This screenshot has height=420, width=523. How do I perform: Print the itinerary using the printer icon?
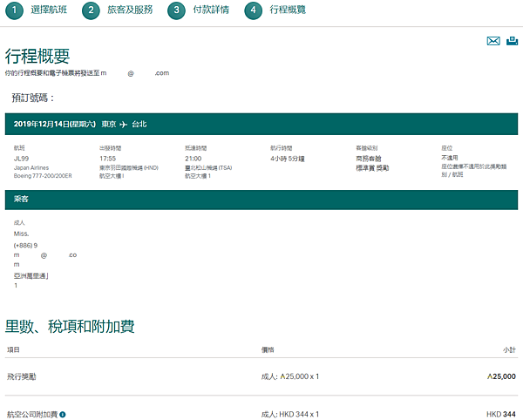(x=512, y=41)
